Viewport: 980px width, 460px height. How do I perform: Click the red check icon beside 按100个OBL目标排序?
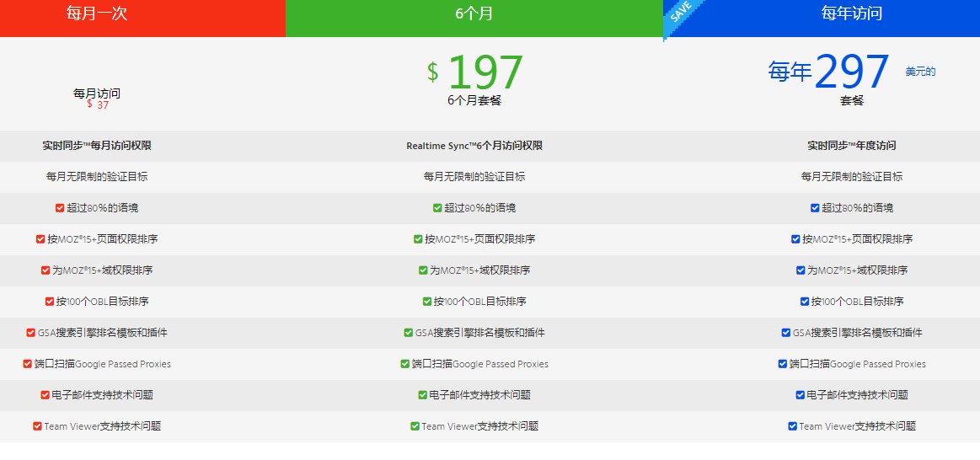point(50,302)
